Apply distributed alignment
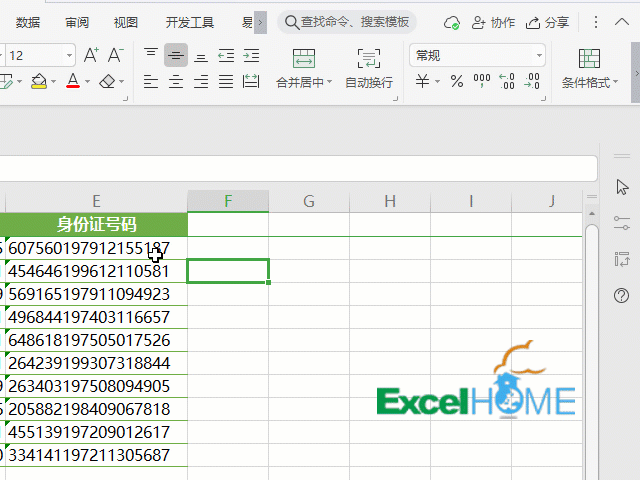This screenshot has height=480, width=640. pyautogui.click(x=251, y=82)
